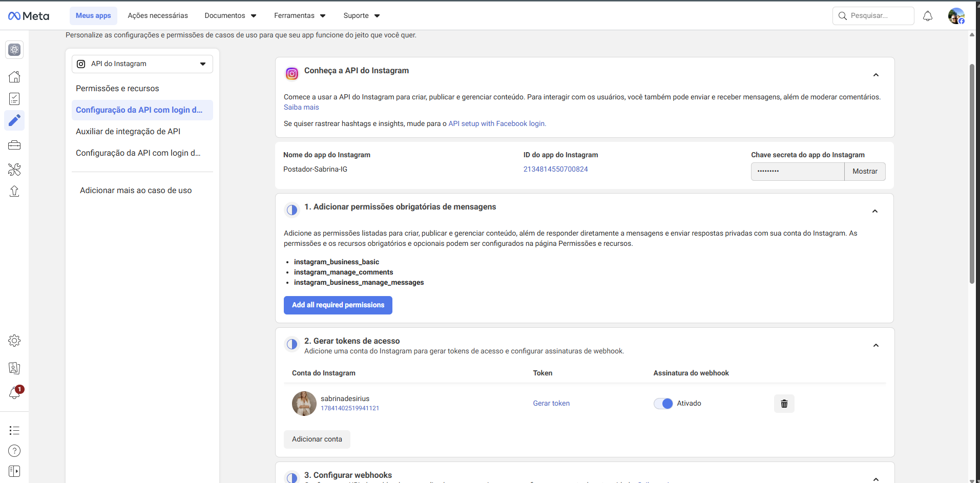The image size is (980, 483).
Task: Toggle the sidebar collapse panel icon
Action: coord(14,471)
